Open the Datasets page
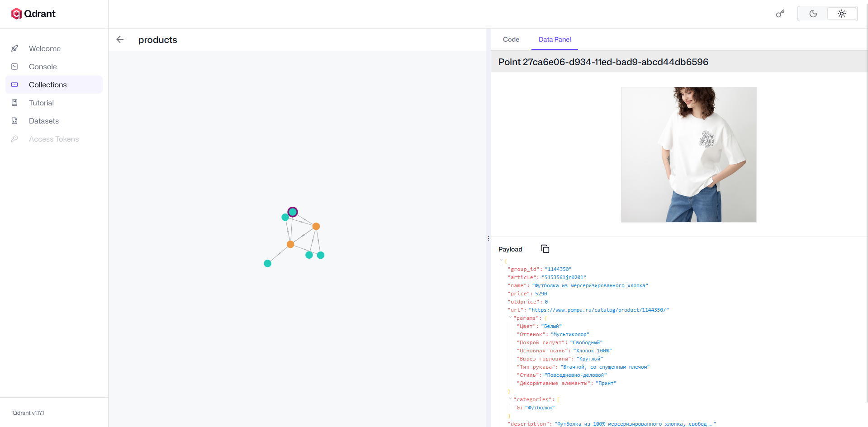The height and width of the screenshot is (427, 868). 54,121
